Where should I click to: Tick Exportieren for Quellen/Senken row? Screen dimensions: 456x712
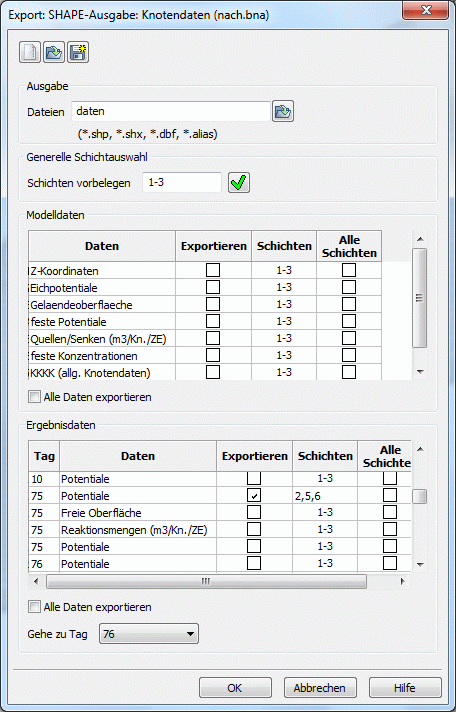click(x=213, y=338)
